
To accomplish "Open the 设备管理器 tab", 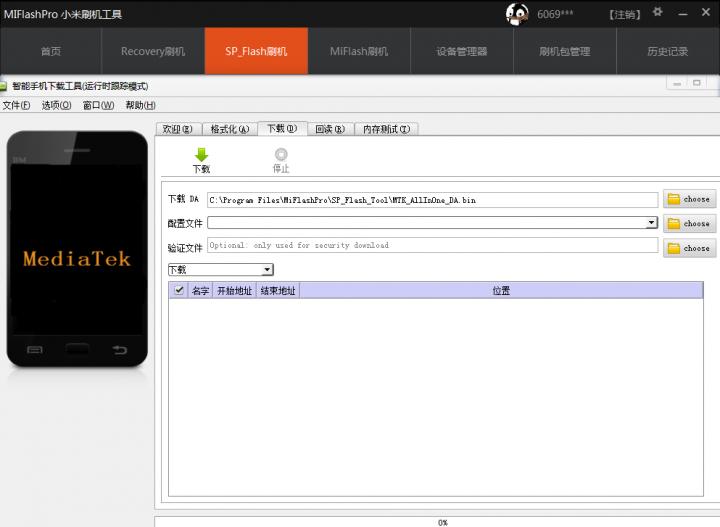I will (x=461, y=51).
